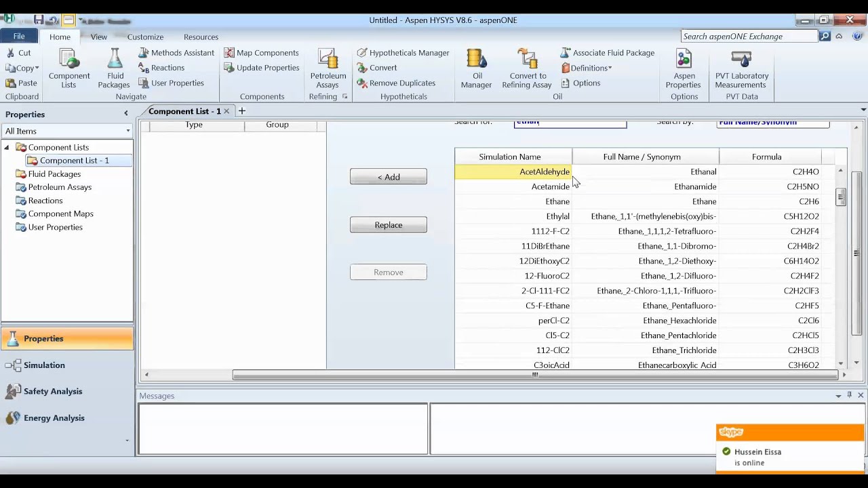The image size is (868, 488).
Task: Click the Search for input field
Action: pos(570,123)
